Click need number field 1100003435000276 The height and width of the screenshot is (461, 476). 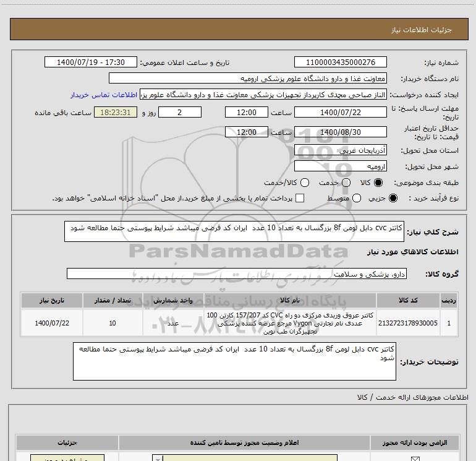(x=340, y=62)
